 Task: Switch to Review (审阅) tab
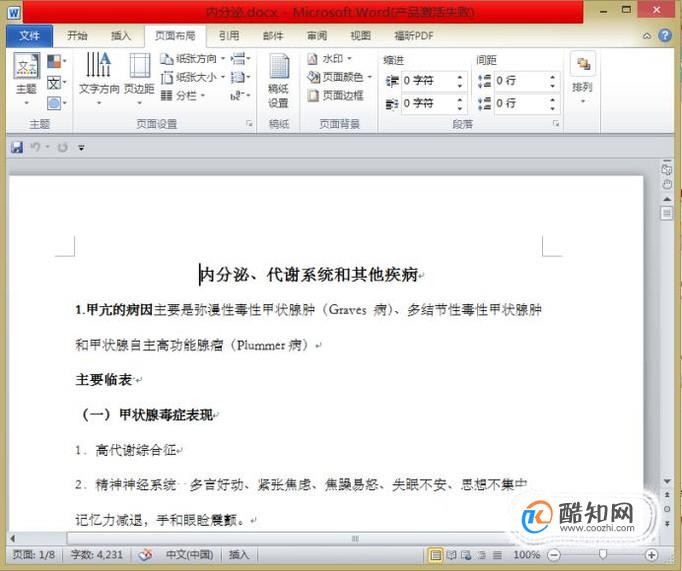coord(317,36)
